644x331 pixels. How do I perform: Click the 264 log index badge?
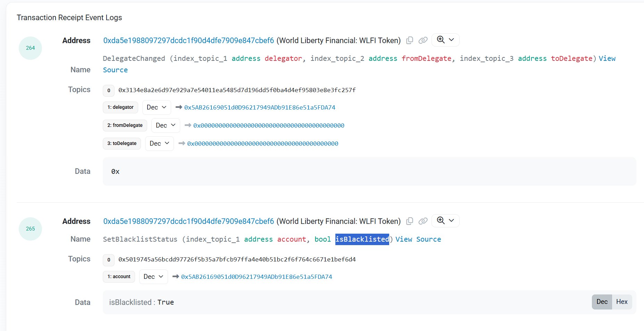pyautogui.click(x=31, y=48)
